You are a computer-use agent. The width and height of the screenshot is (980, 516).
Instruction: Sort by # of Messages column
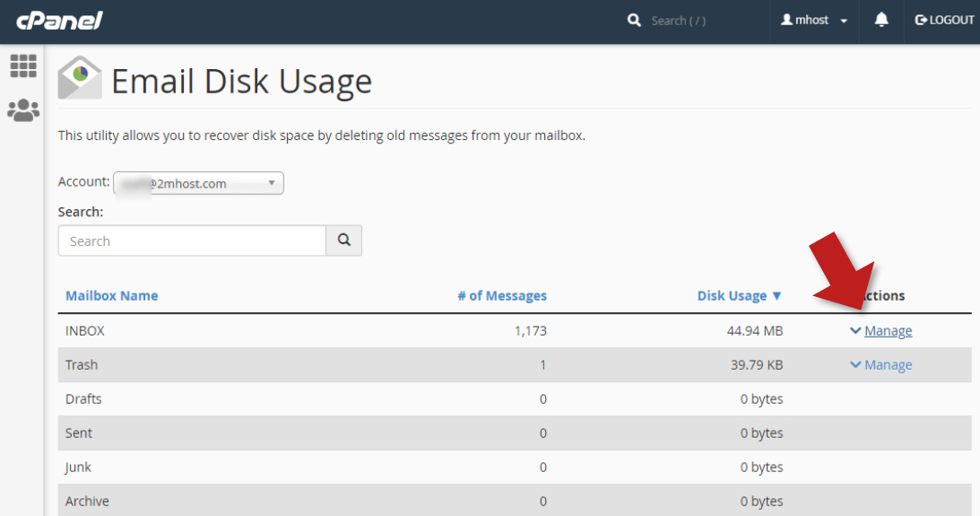[501, 295]
